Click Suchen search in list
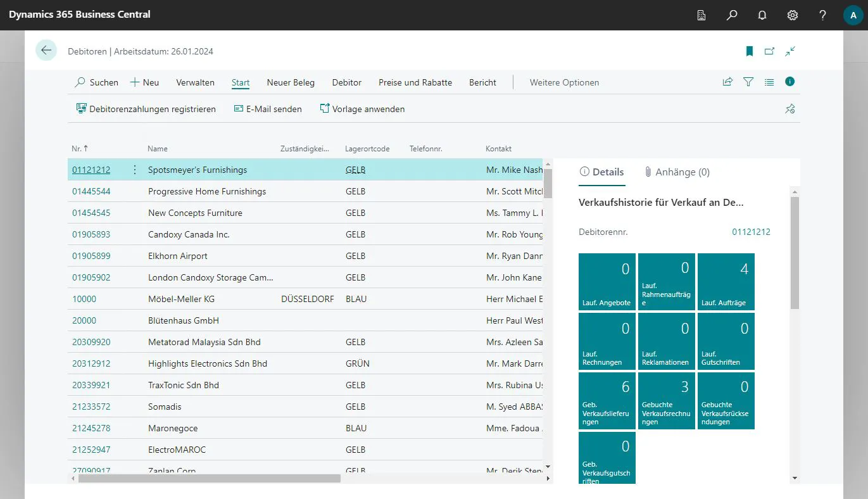Image resolution: width=868 pixels, height=499 pixels. 97,82
